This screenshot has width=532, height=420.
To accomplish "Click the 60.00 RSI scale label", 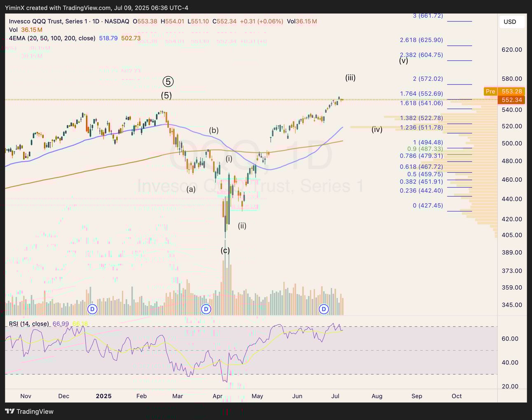I will [x=511, y=338].
